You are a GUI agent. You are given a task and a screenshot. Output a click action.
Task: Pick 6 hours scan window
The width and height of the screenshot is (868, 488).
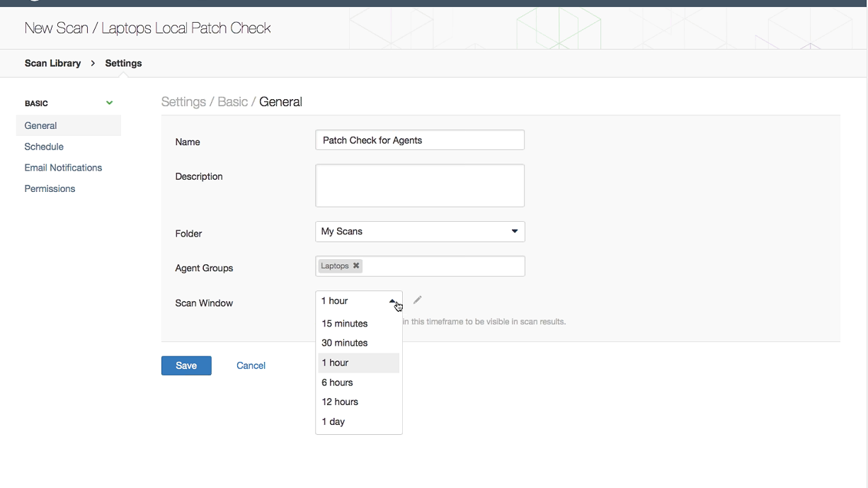click(x=338, y=382)
